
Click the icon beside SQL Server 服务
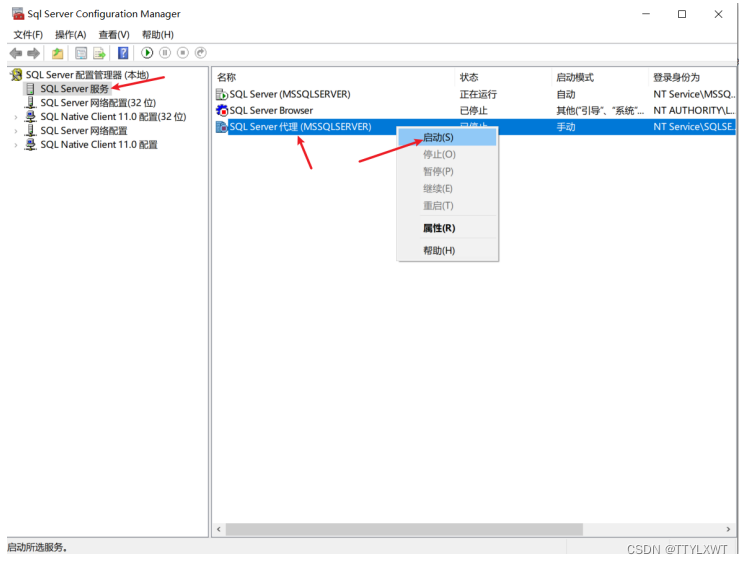tap(30, 89)
